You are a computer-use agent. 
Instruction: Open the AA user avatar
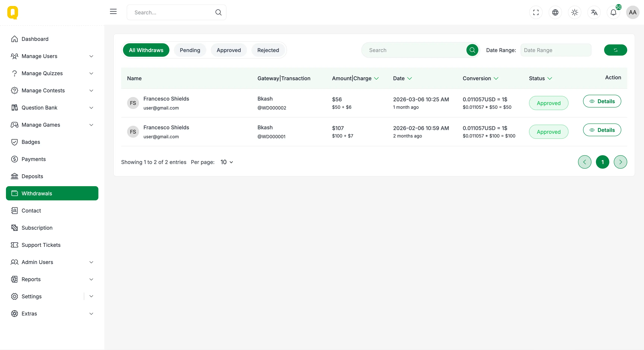632,12
